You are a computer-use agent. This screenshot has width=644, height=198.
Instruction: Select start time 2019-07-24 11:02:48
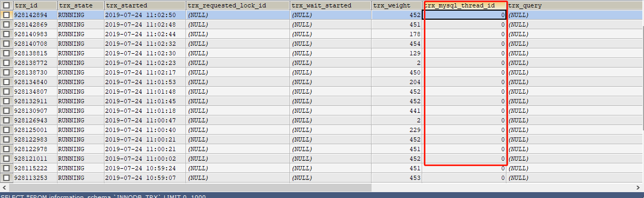point(144,25)
